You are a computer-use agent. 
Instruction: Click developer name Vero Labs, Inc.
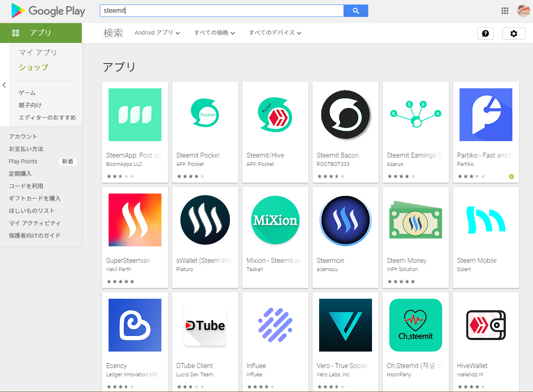tap(334, 375)
